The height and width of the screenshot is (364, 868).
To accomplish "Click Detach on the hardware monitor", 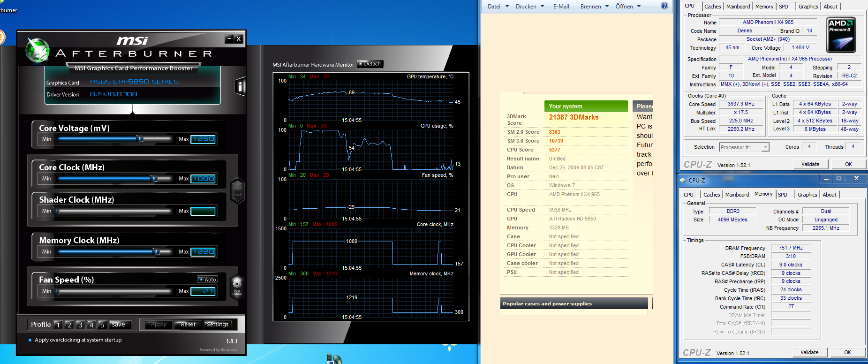I will tap(370, 64).
